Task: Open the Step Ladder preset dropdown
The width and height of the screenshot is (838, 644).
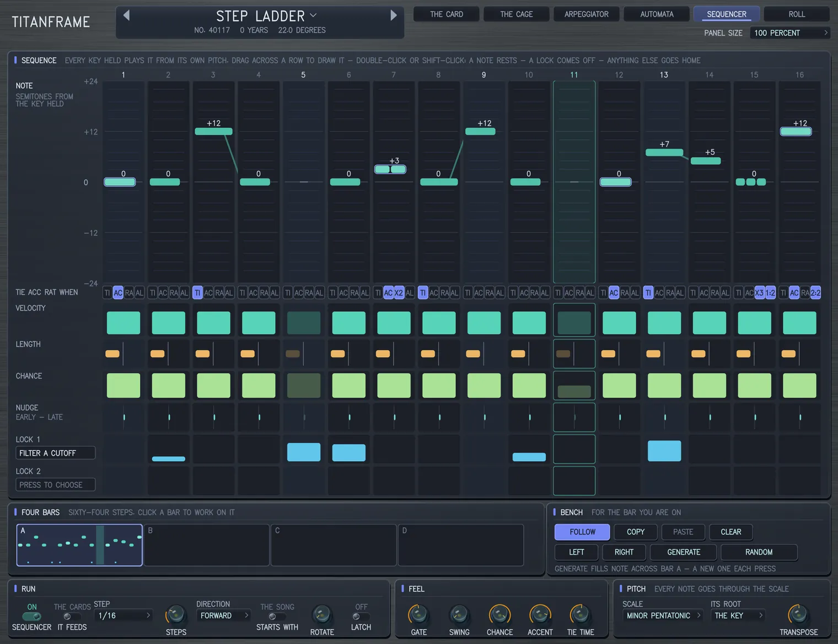Action: [x=266, y=15]
